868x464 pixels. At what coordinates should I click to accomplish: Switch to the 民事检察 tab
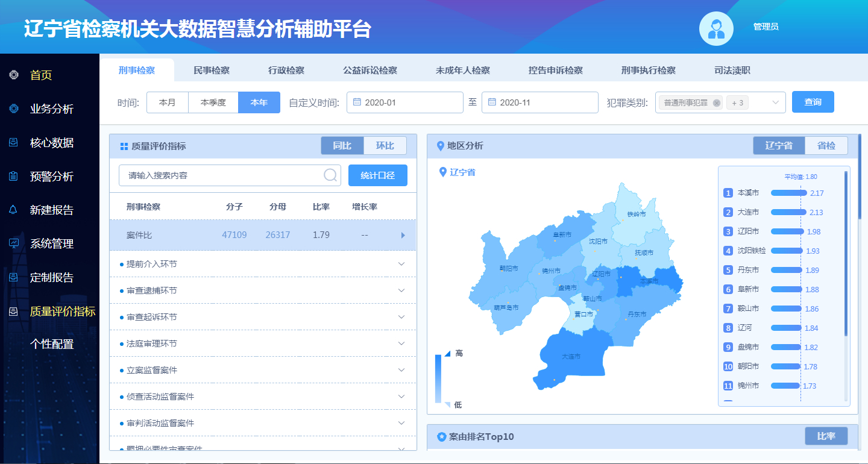coord(212,71)
